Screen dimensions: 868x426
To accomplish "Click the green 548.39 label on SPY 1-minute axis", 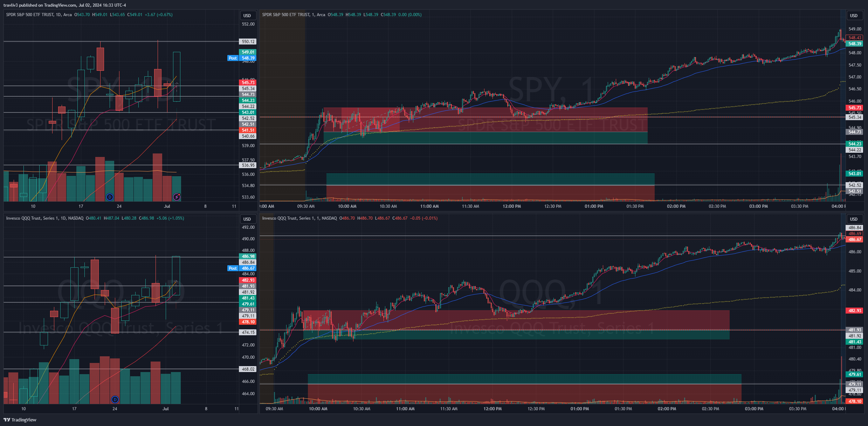I will [855, 44].
